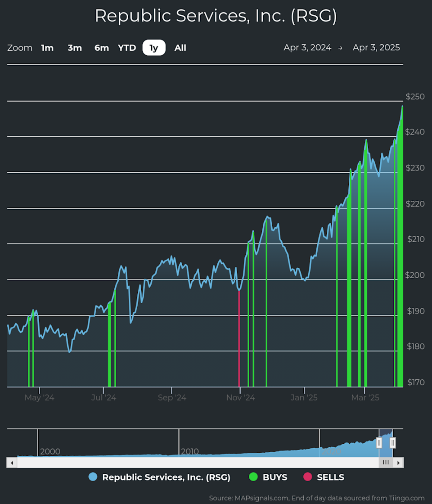Click the navigator scrollbar thumb
The height and width of the screenshot is (504, 432).
386,463
